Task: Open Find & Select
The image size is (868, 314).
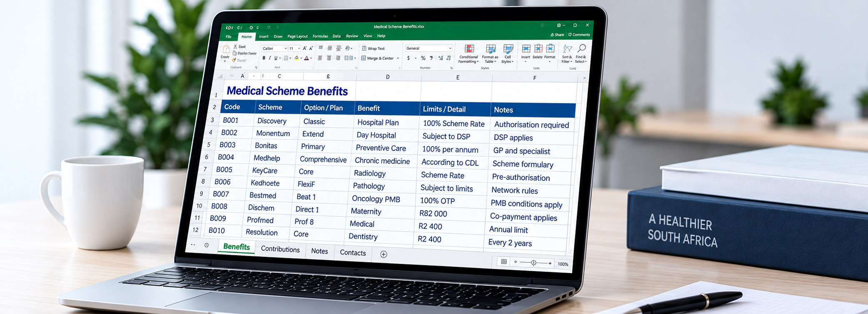Action: pyautogui.click(x=581, y=54)
